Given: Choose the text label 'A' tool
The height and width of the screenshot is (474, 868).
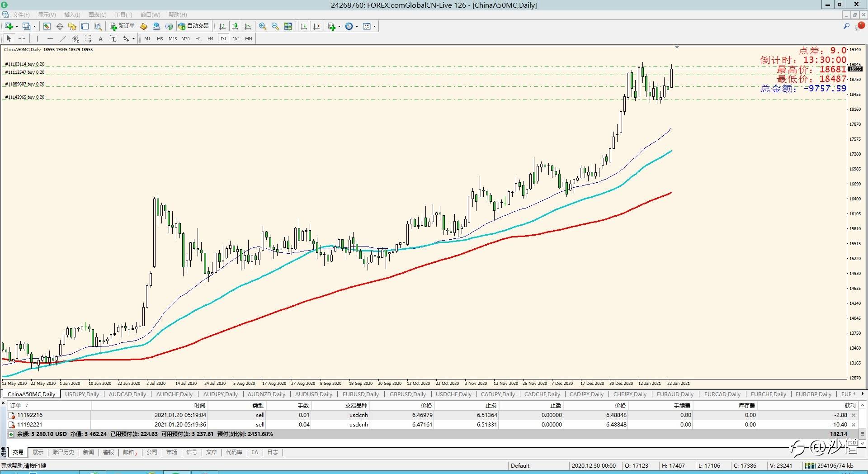Looking at the screenshot, I should [x=100, y=38].
